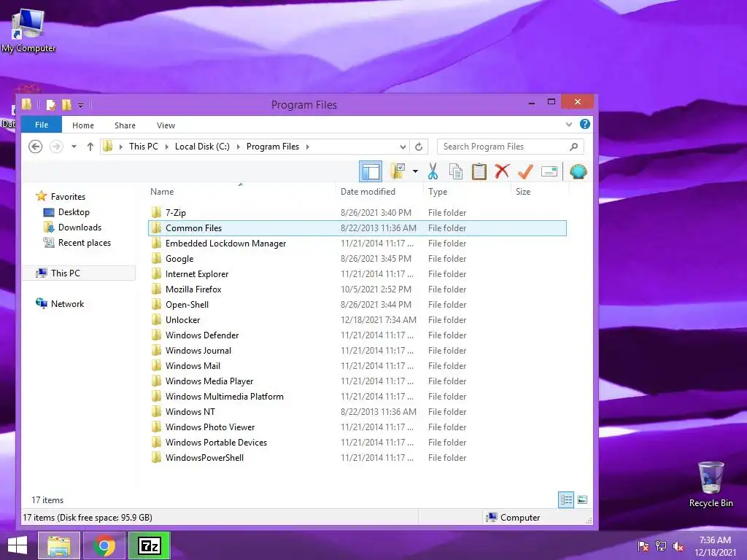This screenshot has width=747, height=560.
Task: Expand the arrow after Local Disk (C:)
Action: pos(239,147)
